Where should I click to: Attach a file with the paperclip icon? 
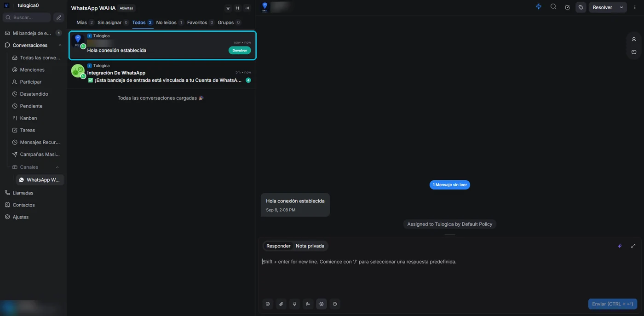coord(281,304)
